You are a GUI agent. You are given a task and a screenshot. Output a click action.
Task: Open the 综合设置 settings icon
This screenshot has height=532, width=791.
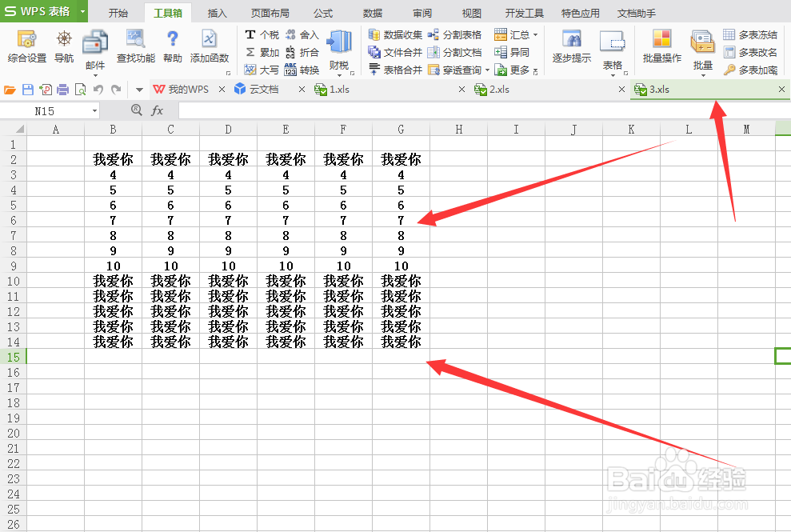pos(26,46)
